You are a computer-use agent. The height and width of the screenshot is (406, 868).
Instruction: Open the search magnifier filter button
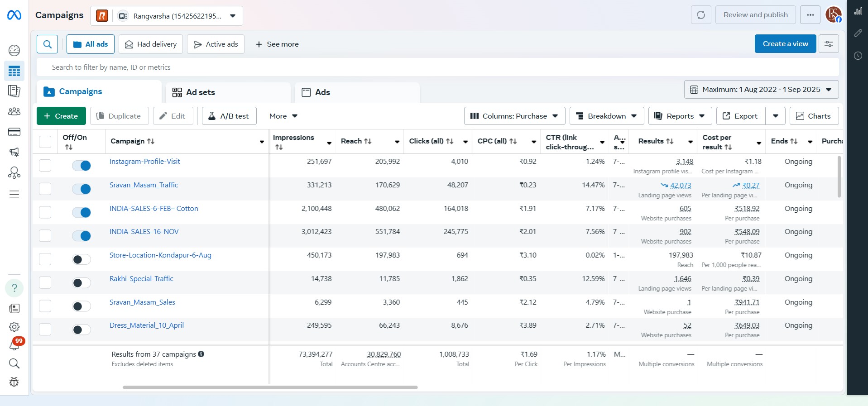(x=47, y=44)
